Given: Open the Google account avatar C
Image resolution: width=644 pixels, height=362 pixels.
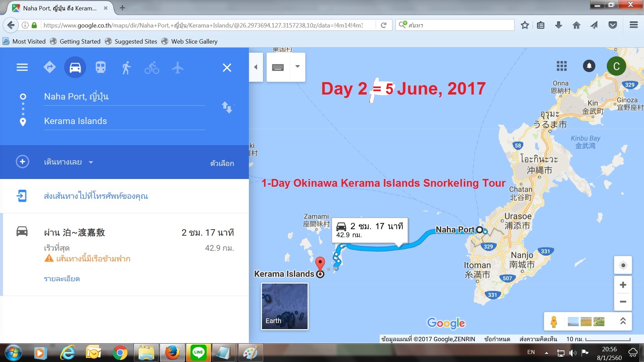Looking at the screenshot, I should click(616, 66).
